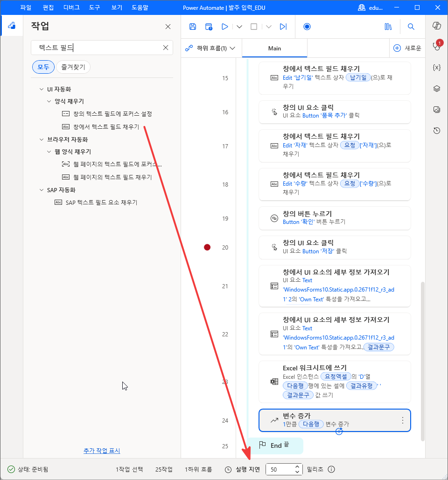Select step 18 filling '수량' text box
448x480 pixels.
(335, 184)
